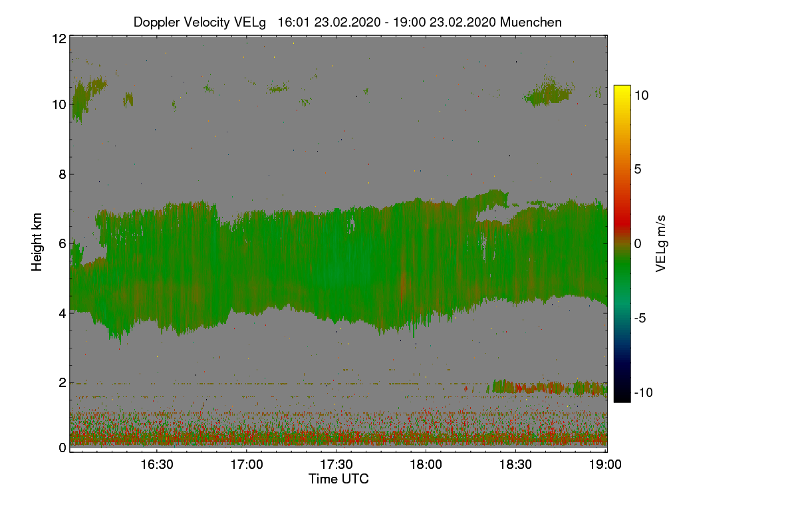Pick the dark blue bottom of colorbar
The image size is (798, 532).
click(622, 392)
